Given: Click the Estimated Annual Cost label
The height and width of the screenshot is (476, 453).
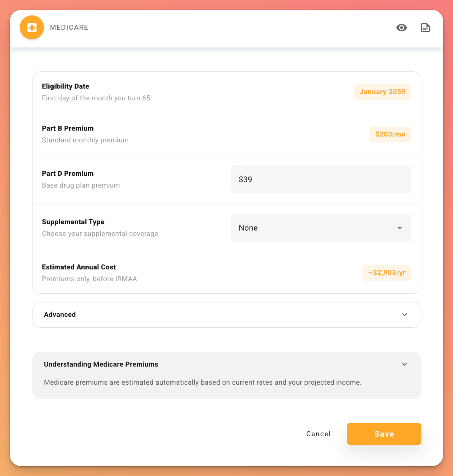Looking at the screenshot, I should (x=78, y=267).
